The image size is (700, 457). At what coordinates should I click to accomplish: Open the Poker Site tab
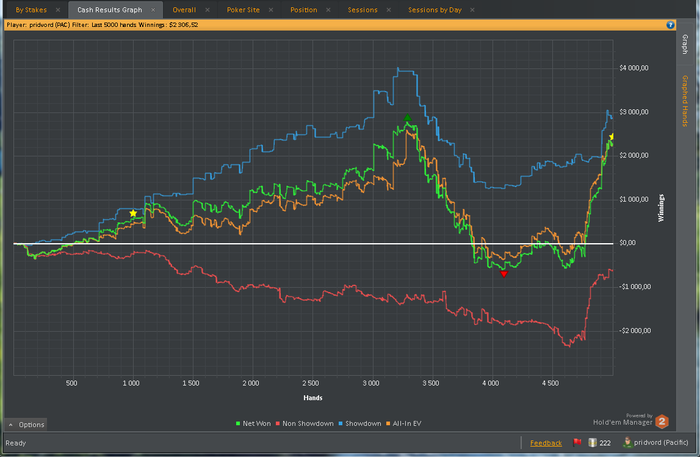coord(243,9)
